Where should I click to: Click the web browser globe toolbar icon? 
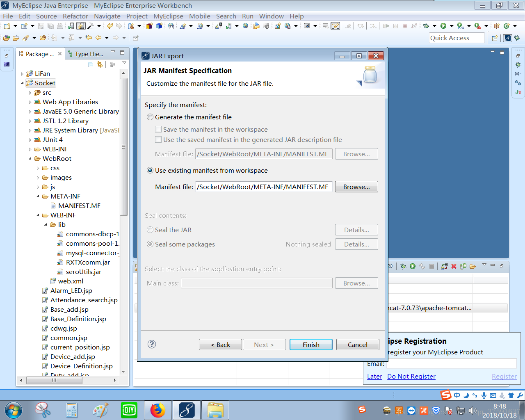pyautogui.click(x=246, y=26)
